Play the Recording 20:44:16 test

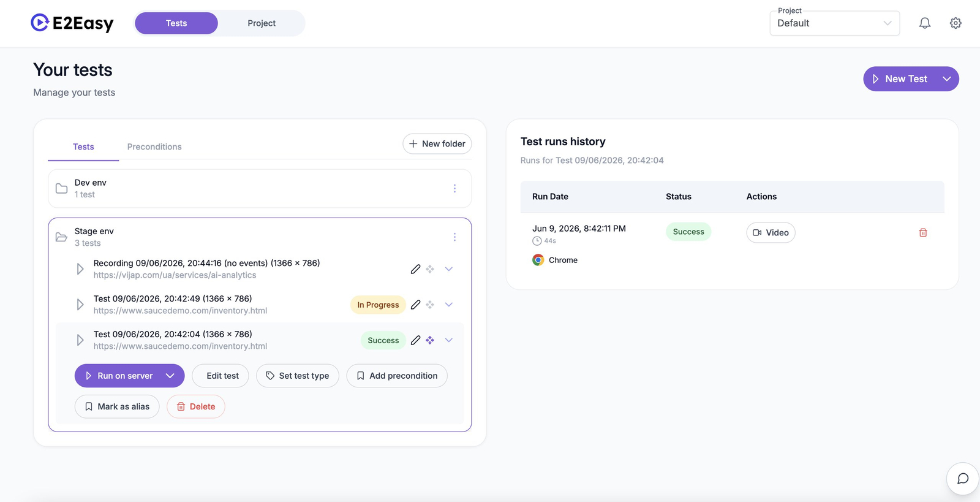[80, 269]
